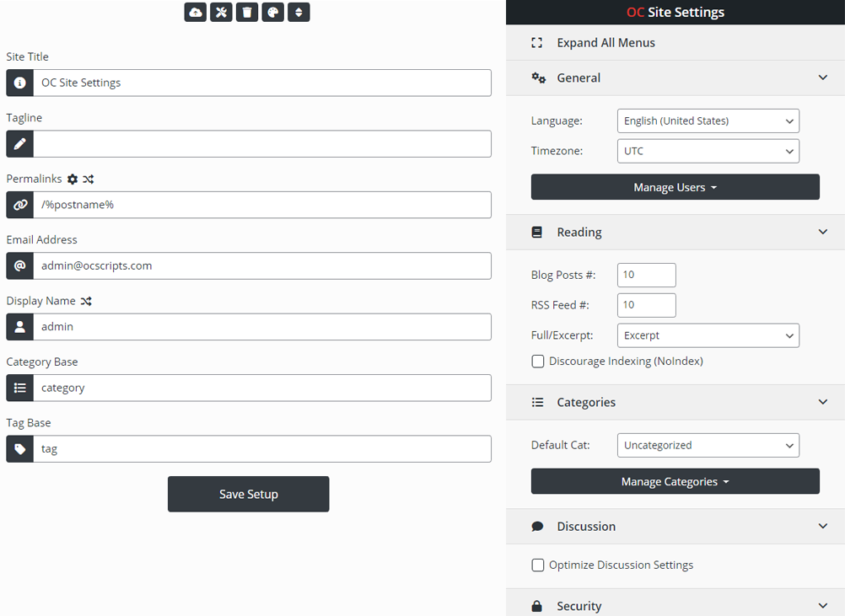Click the link chain icon beside Permalinks field
The width and height of the screenshot is (845, 616).
click(x=20, y=205)
